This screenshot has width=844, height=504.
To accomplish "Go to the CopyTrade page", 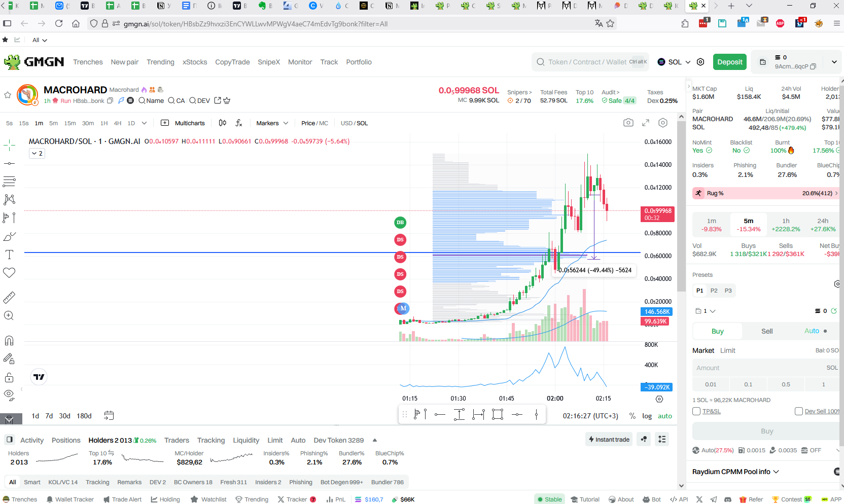I will click(232, 62).
